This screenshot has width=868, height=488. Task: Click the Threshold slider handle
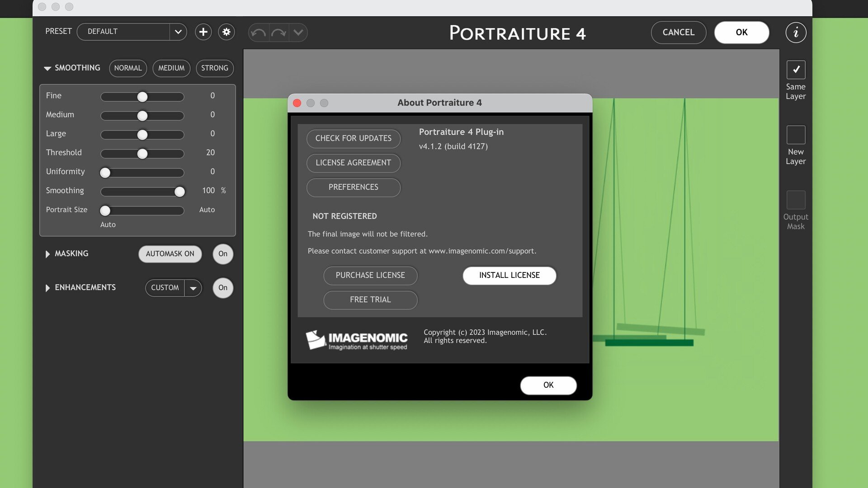point(142,154)
